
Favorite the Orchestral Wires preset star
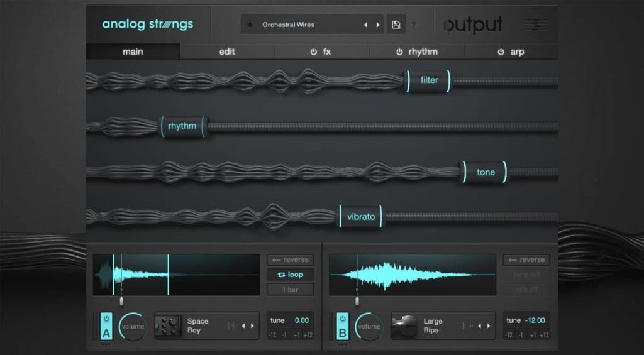[250, 25]
